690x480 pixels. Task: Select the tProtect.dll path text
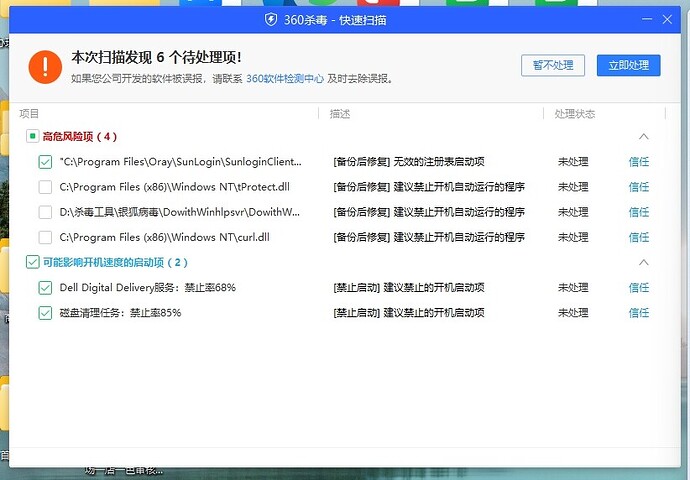[175, 187]
